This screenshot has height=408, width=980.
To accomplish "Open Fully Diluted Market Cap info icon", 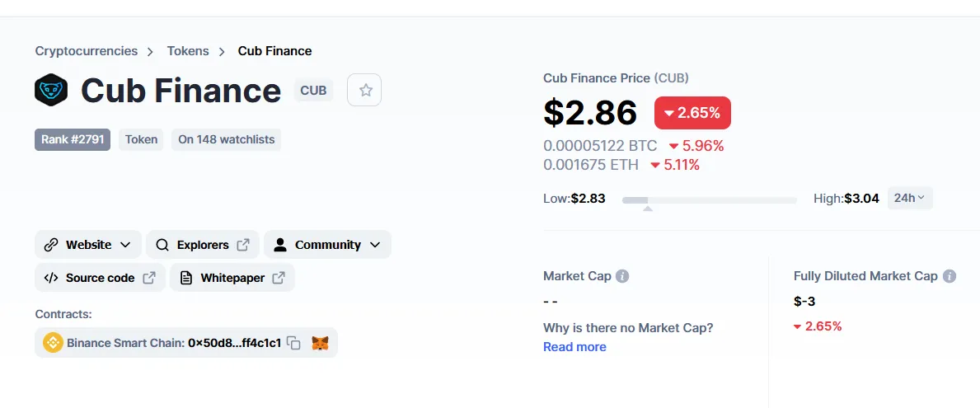I will [x=950, y=276].
